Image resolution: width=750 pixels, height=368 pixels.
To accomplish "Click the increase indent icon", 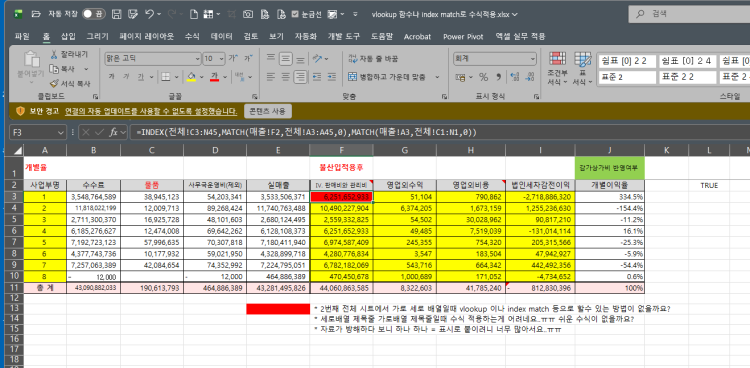I will [331, 77].
